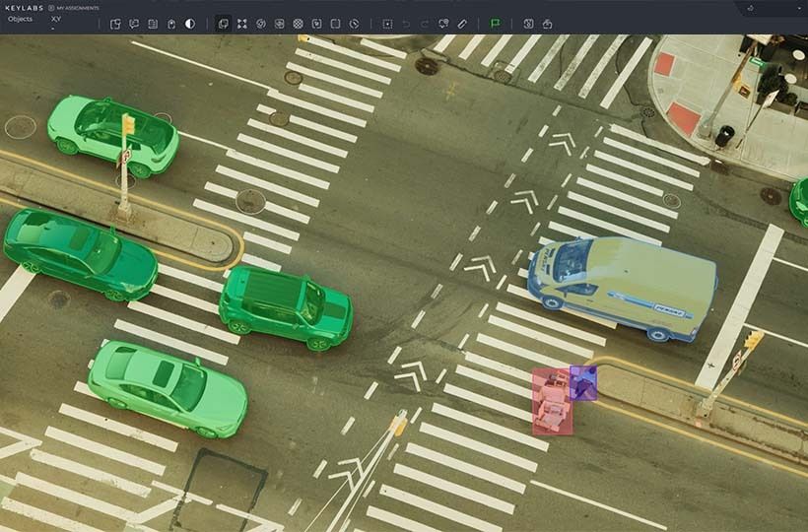Select the plain rounded-rectangle tool
The width and height of the screenshot is (808, 532).
pyautogui.click(x=335, y=24)
